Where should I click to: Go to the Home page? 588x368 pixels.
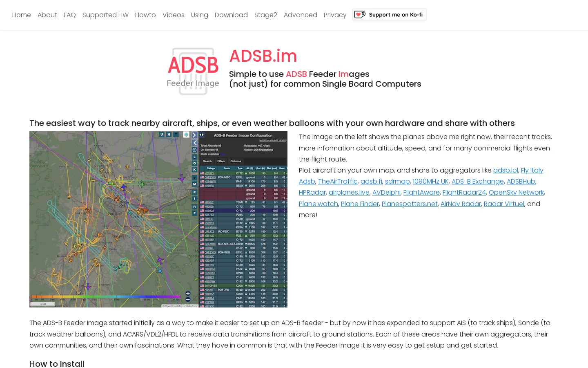pos(22,15)
